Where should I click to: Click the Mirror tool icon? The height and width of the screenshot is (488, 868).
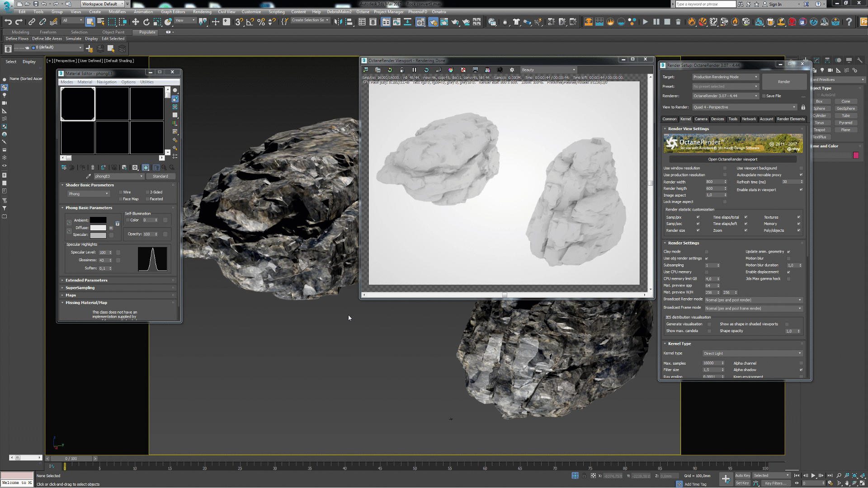[338, 22]
